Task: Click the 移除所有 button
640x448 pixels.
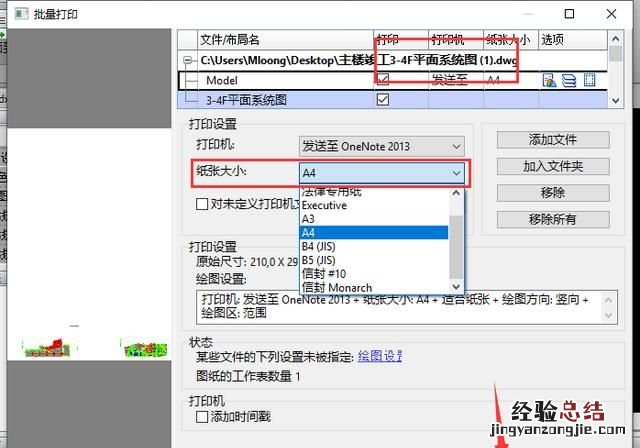Action: click(x=553, y=220)
